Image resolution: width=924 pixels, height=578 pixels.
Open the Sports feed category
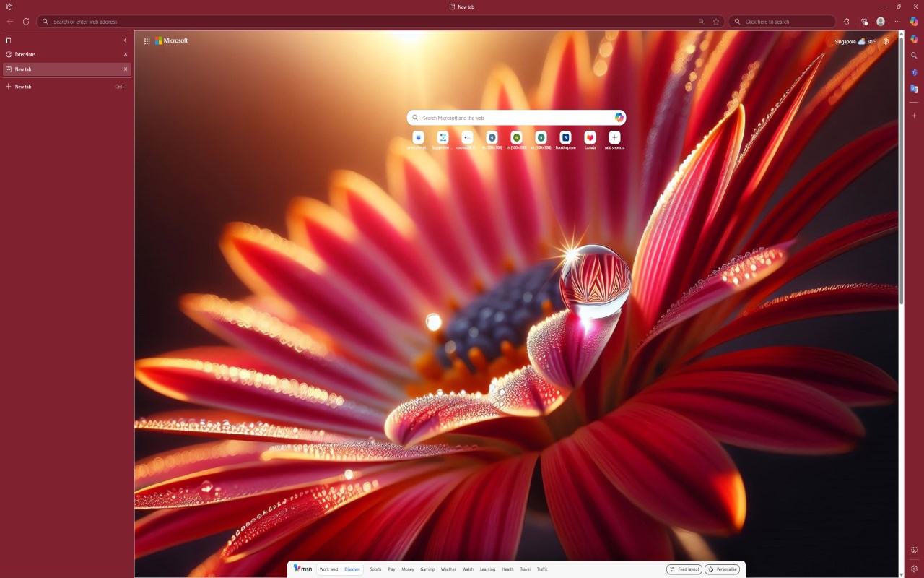[x=375, y=569]
